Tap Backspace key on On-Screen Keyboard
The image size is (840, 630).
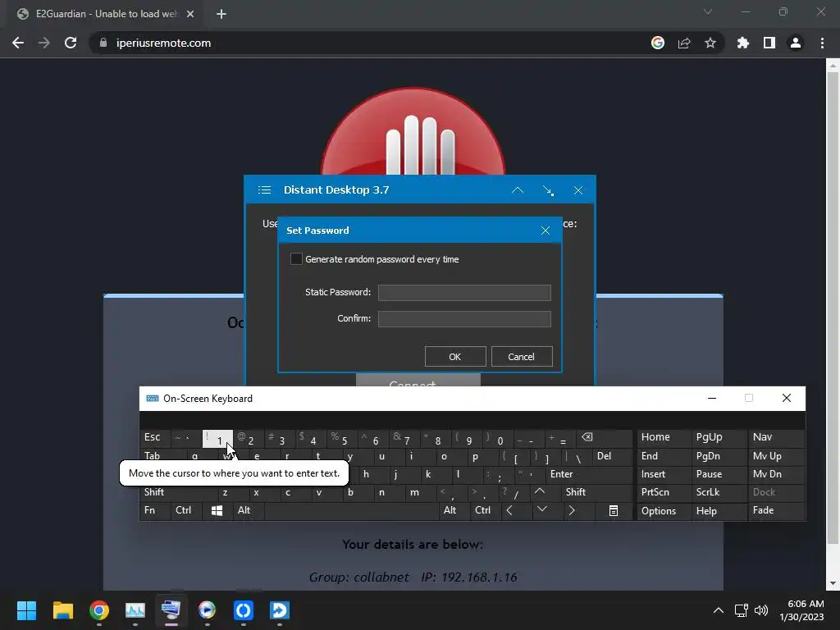pos(603,438)
